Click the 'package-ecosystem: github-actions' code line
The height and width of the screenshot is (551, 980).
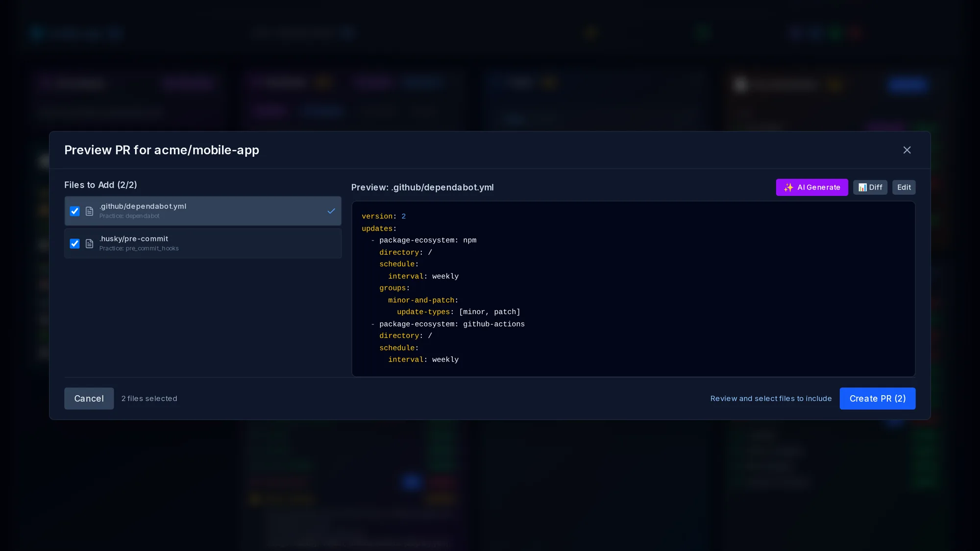click(448, 324)
